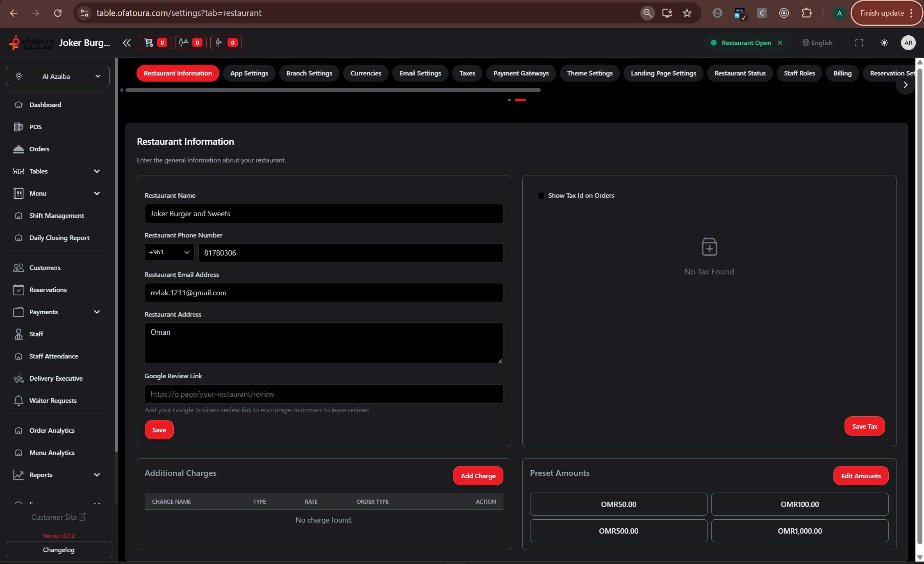The height and width of the screenshot is (564, 924).
Task: Switch to the Payment Gateways tab
Action: click(x=521, y=73)
